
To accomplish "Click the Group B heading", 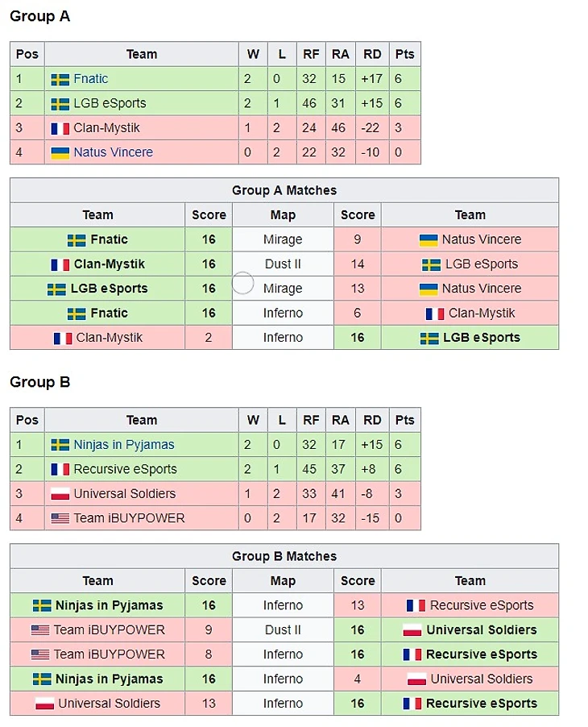I will tap(39, 382).
